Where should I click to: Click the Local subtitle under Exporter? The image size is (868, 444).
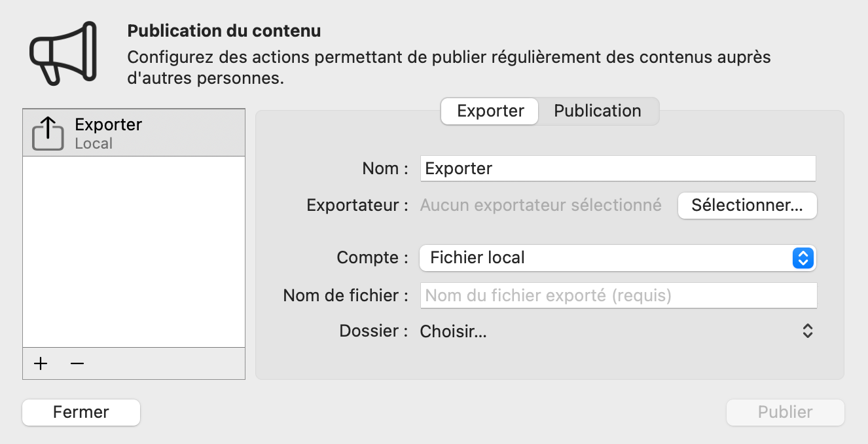pos(94,143)
